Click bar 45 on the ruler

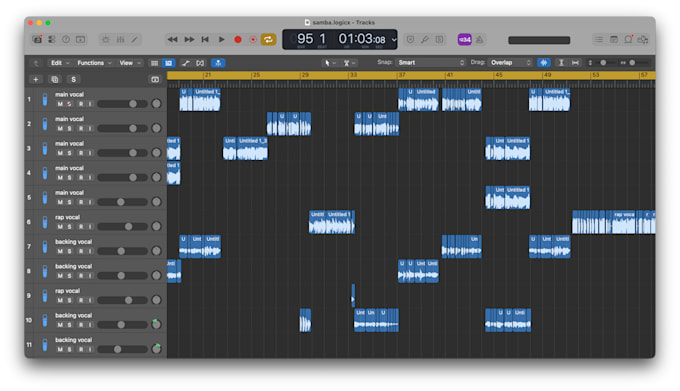point(498,75)
